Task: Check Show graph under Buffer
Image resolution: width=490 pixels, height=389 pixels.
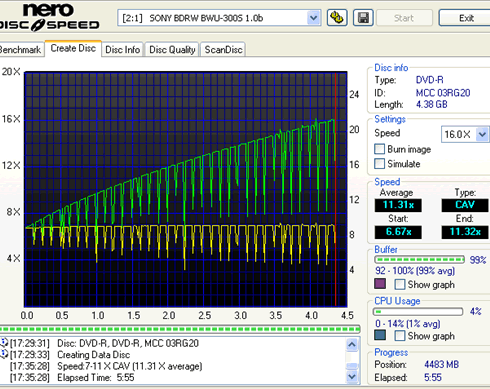Action: (400, 284)
